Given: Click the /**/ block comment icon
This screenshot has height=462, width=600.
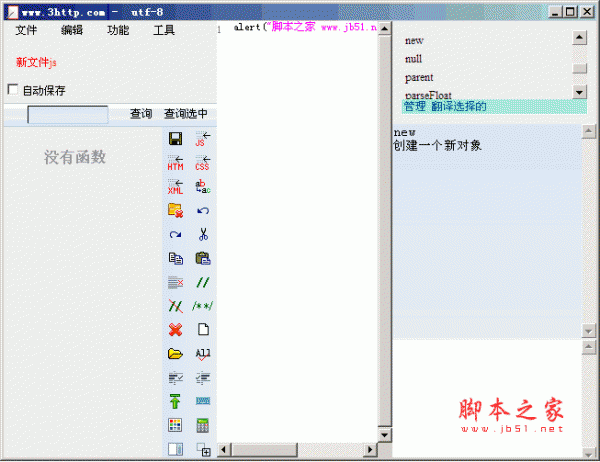Looking at the screenshot, I should (202, 306).
